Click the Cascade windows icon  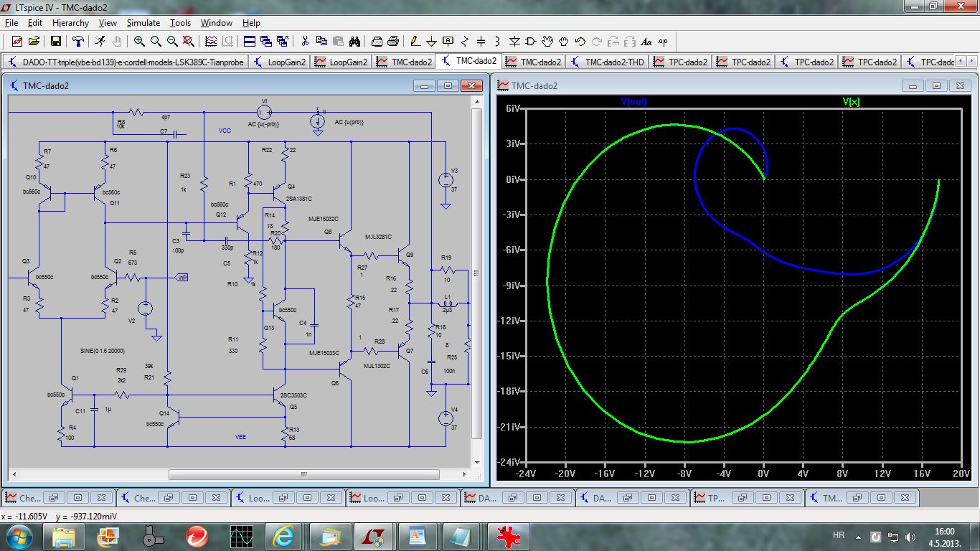pyautogui.click(x=265, y=42)
